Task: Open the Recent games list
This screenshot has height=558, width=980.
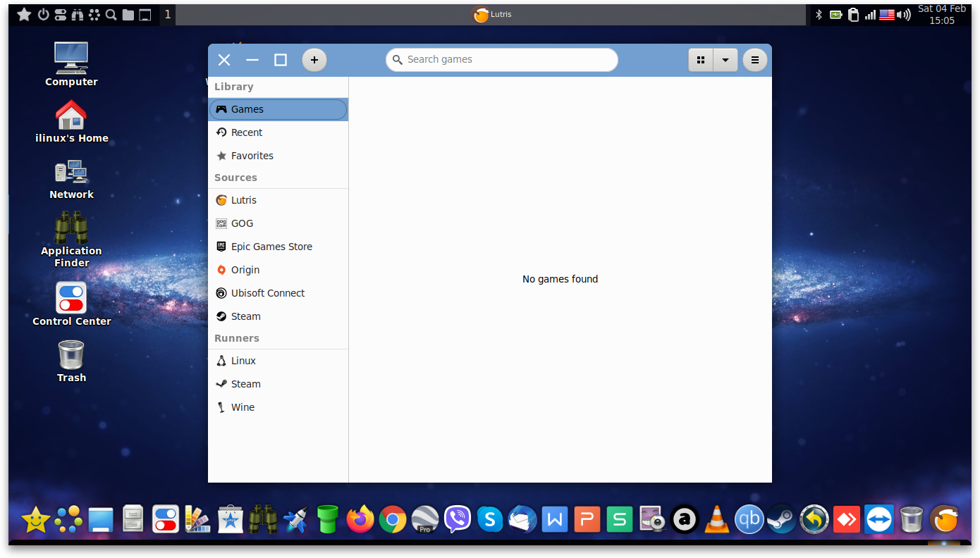Action: coord(278,132)
